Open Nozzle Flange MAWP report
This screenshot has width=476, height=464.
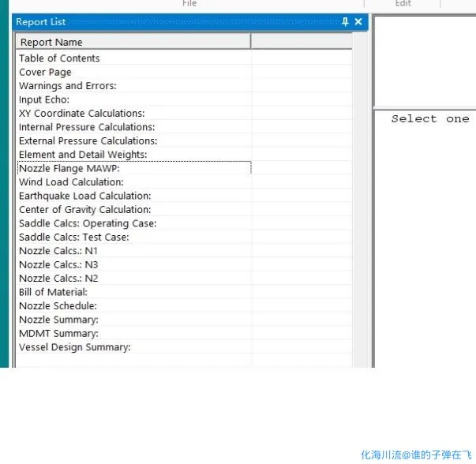pyautogui.click(x=69, y=168)
